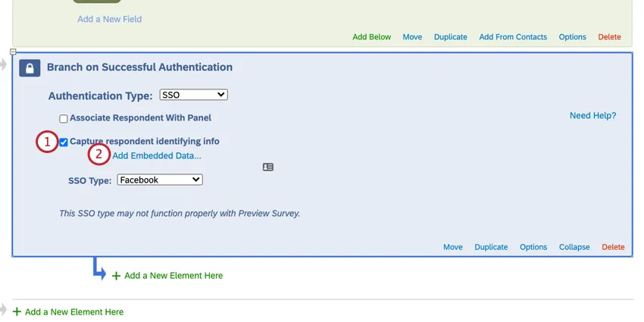This screenshot has height=322, width=644.
Task: Click the green plus icon below the branch
Action: (116, 276)
